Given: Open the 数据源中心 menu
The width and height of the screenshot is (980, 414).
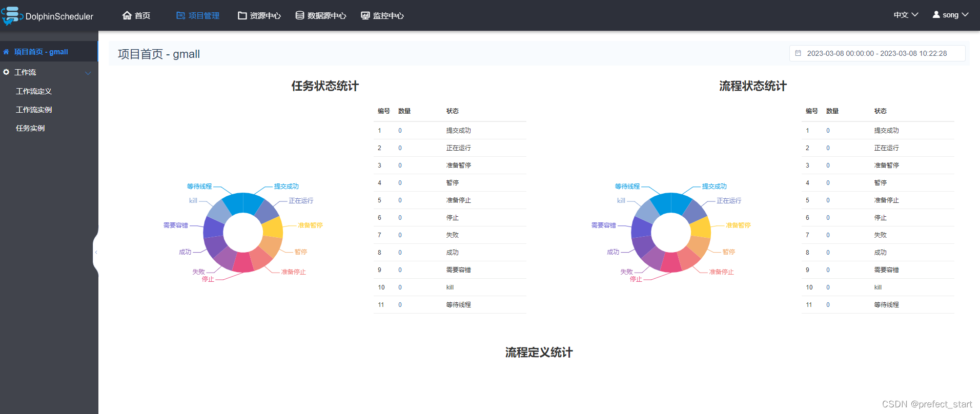Looking at the screenshot, I should [x=321, y=15].
